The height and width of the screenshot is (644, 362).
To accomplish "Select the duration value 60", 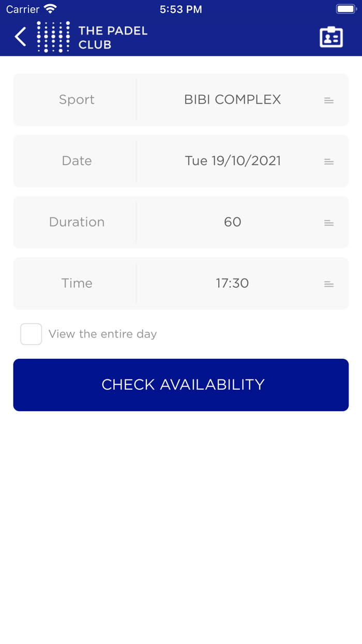I will [232, 222].
